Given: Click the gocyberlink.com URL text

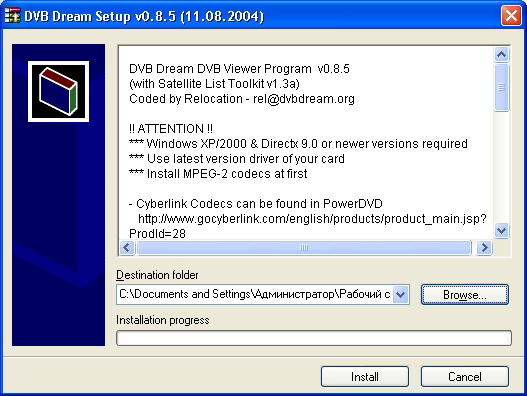Looking at the screenshot, I should pyautogui.click(x=312, y=219).
